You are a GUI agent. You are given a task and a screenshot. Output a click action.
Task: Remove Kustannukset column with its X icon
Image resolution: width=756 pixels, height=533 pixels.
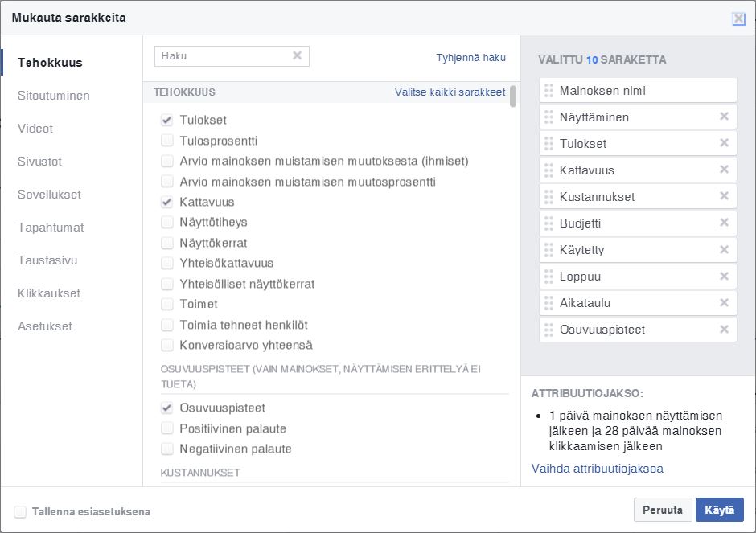pos(724,195)
